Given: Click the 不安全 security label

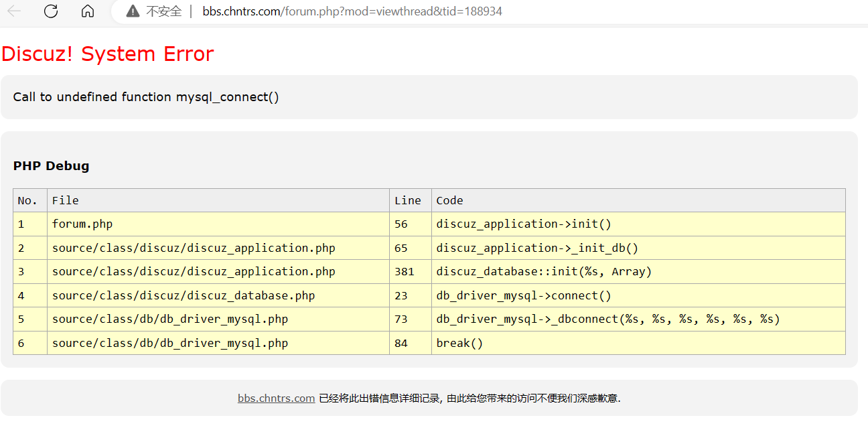Looking at the screenshot, I should pyautogui.click(x=163, y=11).
